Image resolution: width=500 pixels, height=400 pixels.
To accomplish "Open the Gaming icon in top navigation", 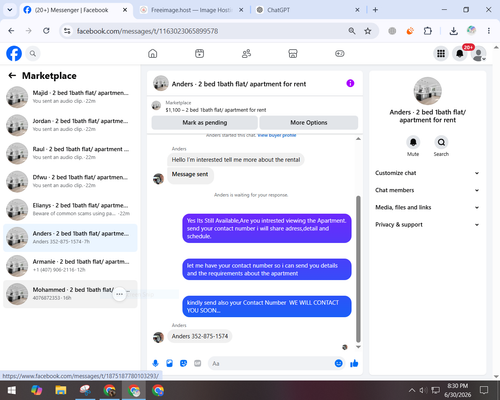I will point(340,53).
